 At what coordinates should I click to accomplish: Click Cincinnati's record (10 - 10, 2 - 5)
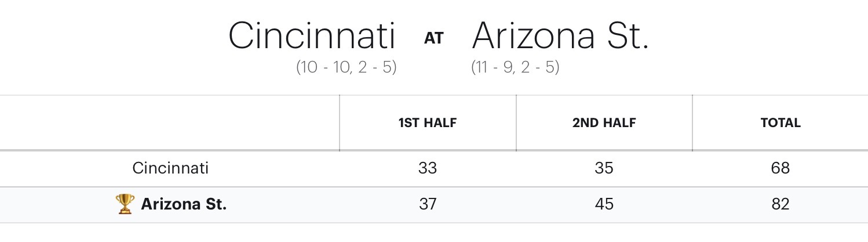click(x=347, y=67)
